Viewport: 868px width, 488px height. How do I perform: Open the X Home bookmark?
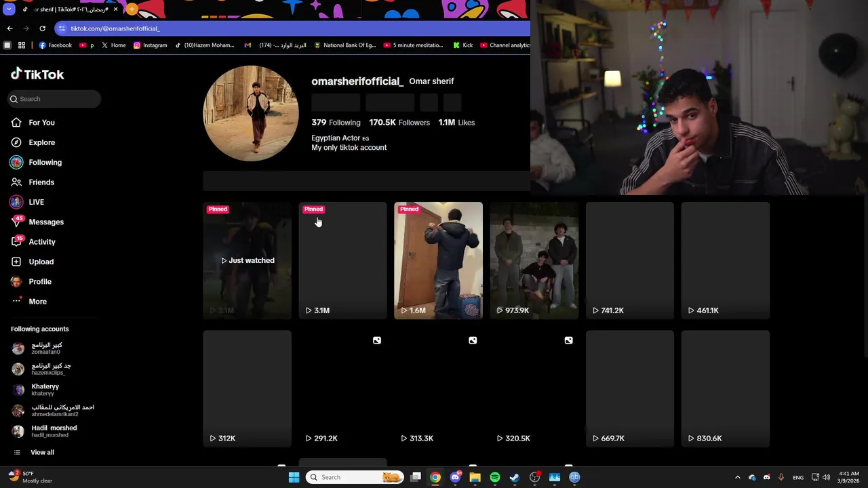tap(113, 45)
